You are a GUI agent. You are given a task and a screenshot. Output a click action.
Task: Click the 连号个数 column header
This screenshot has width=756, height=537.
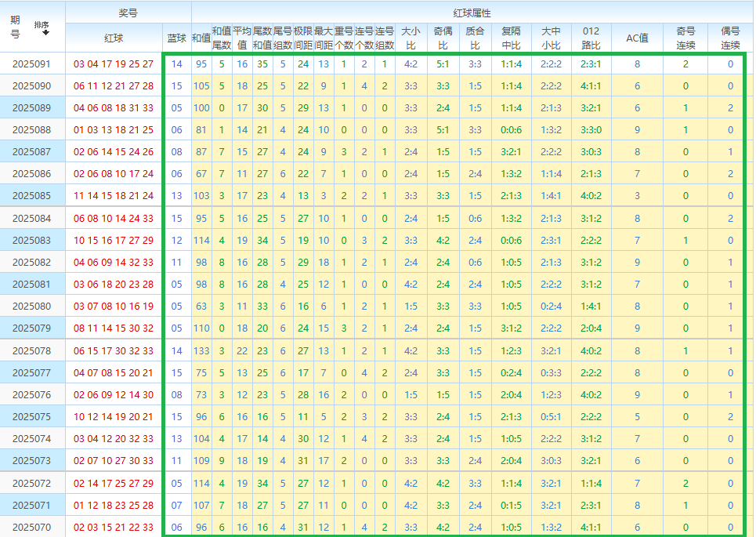pyautogui.click(x=364, y=38)
